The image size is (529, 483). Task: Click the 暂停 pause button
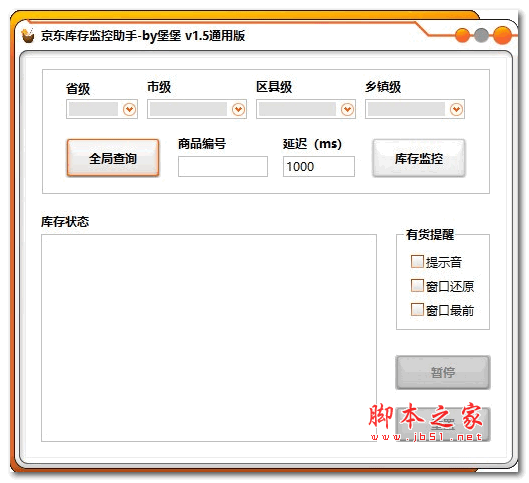point(443,372)
